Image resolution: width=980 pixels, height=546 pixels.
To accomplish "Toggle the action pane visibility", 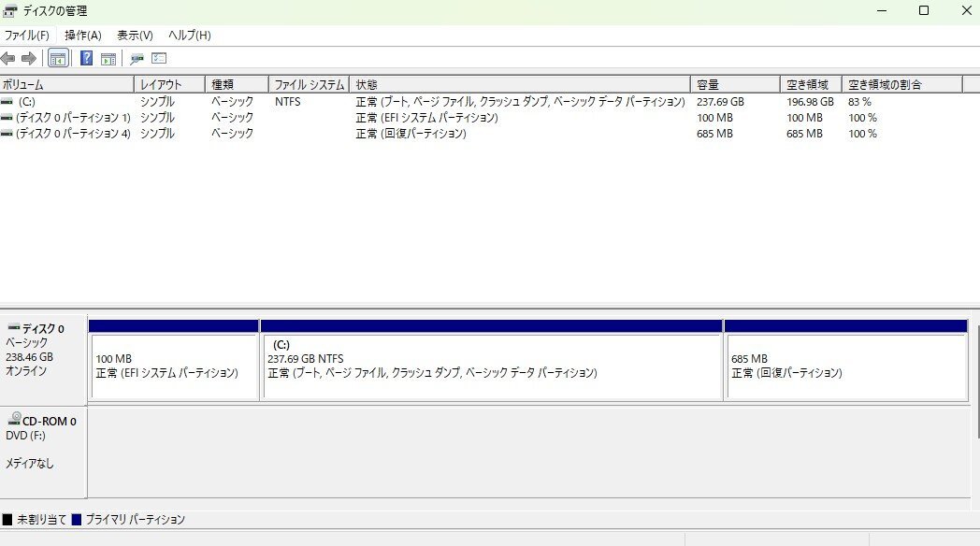I will [108, 58].
